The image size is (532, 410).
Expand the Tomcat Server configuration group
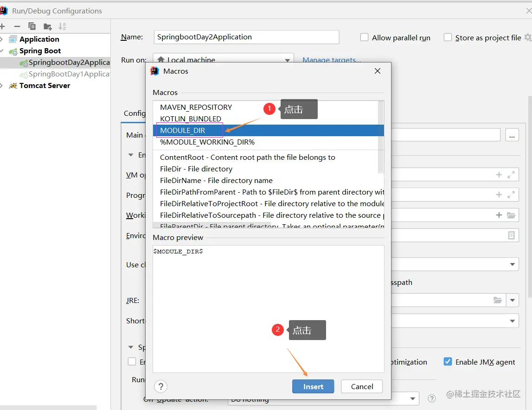tap(1, 86)
